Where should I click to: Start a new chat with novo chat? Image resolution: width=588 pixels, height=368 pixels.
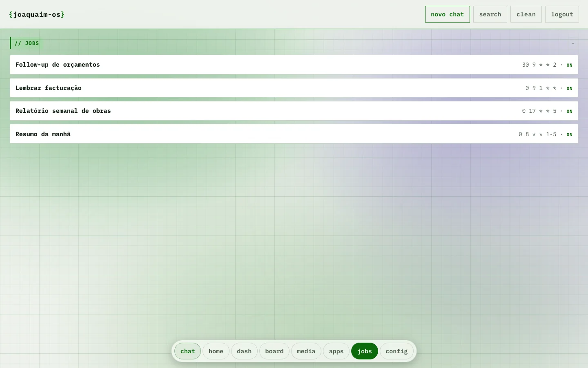[447, 14]
